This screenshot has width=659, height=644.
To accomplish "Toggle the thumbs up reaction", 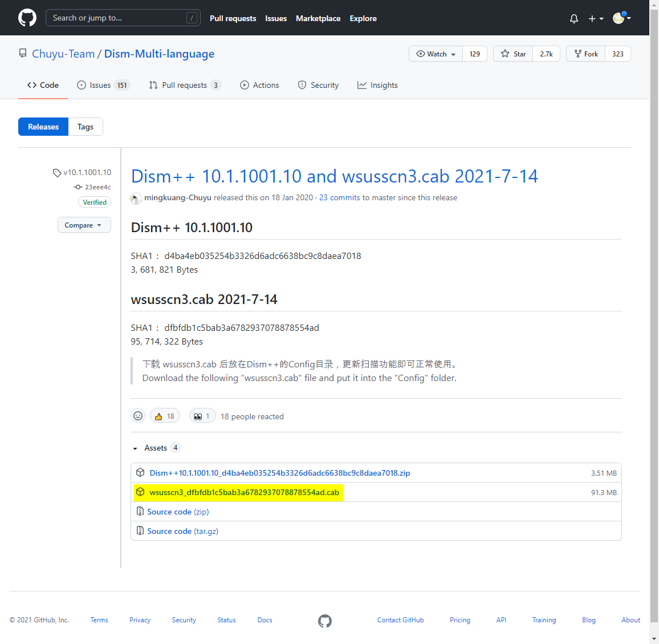I will click(165, 416).
